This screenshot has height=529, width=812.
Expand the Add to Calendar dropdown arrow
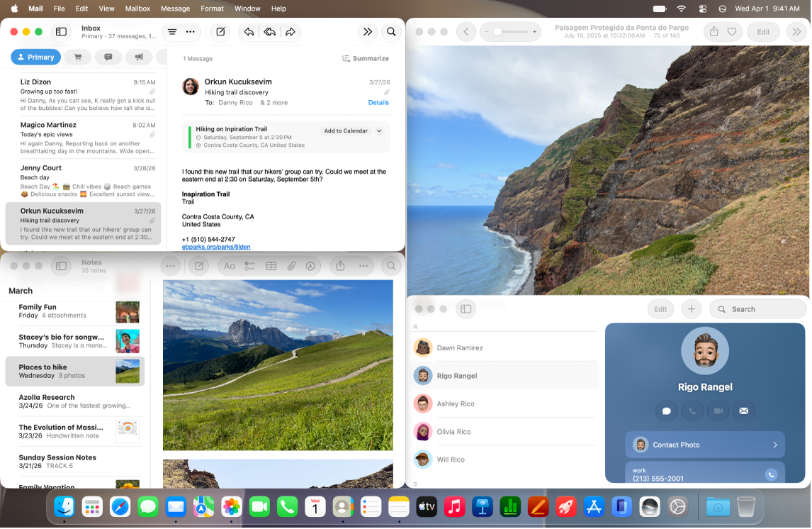tap(380, 131)
